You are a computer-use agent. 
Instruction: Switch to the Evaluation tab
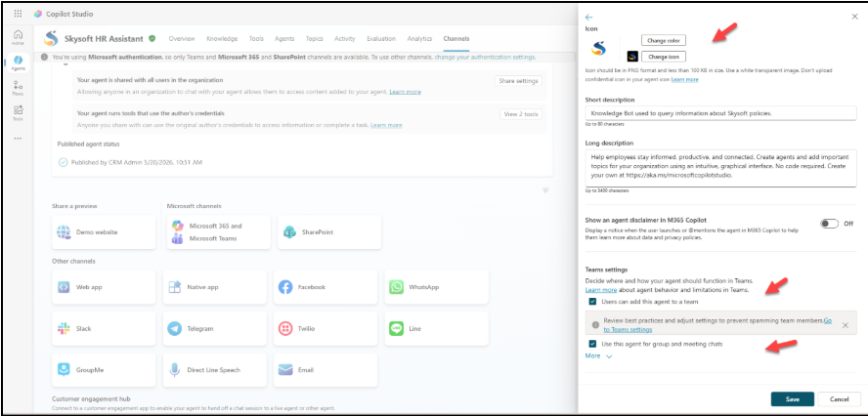tap(381, 39)
